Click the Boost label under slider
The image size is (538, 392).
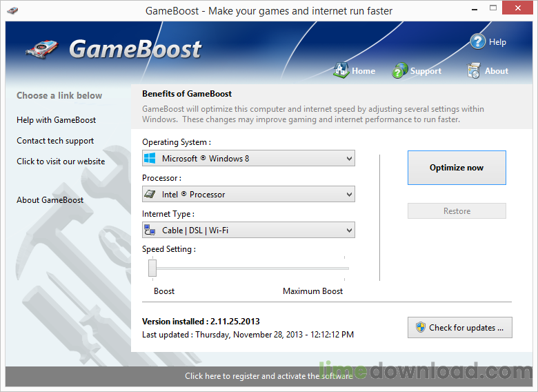pyautogui.click(x=164, y=291)
